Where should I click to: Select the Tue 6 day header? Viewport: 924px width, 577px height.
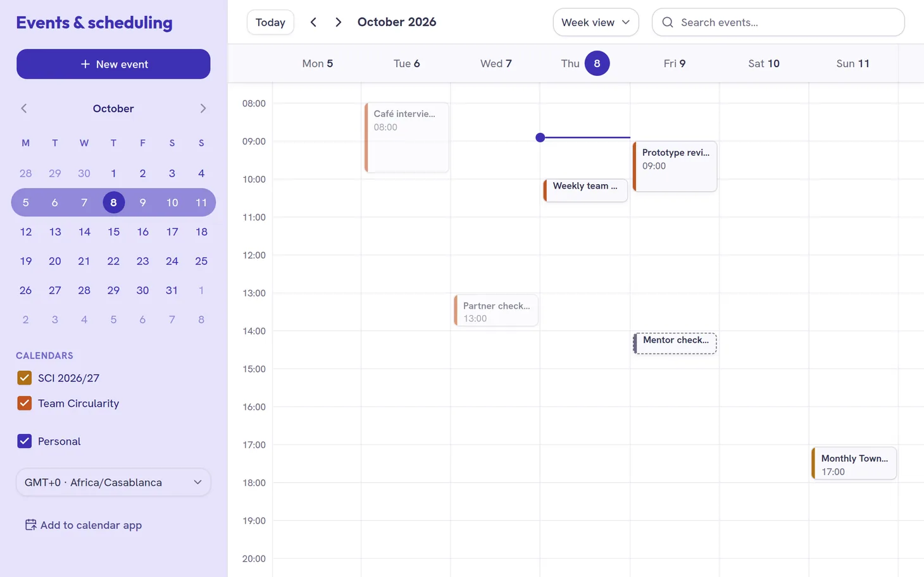tap(407, 63)
